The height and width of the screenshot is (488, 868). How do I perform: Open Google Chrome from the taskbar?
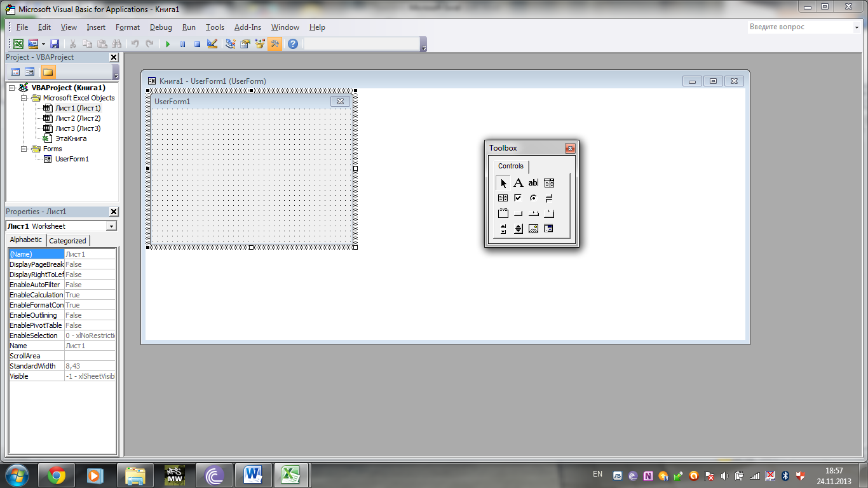56,475
